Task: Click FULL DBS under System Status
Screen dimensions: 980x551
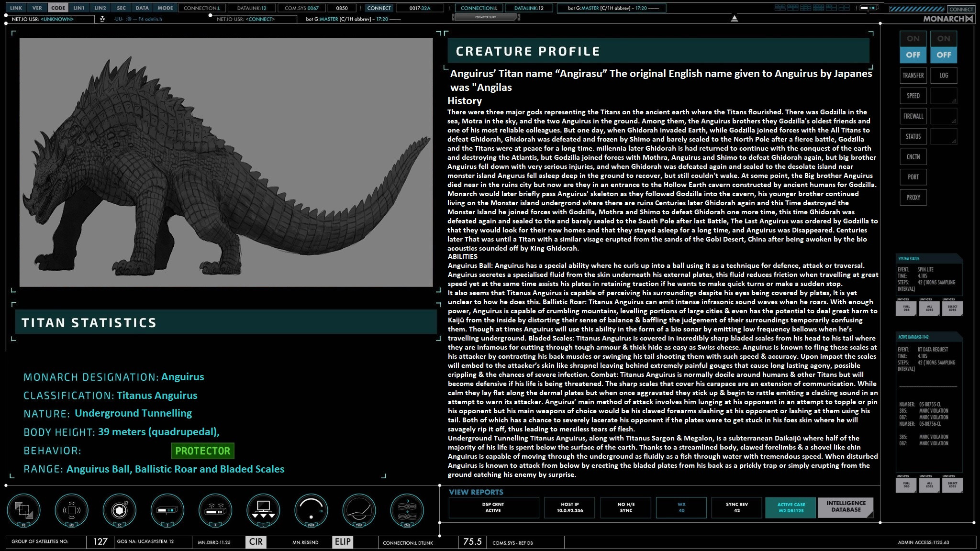Action: pos(906,309)
